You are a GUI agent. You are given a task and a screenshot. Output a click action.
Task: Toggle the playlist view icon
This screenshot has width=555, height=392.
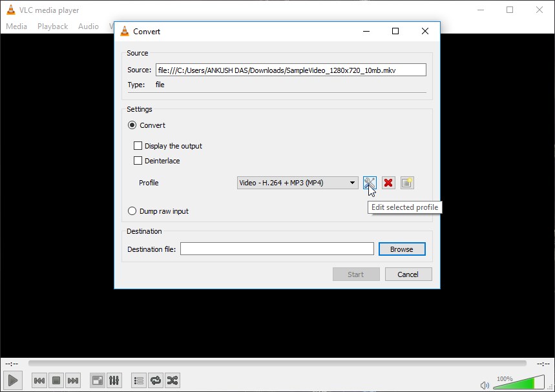pyautogui.click(x=139, y=380)
